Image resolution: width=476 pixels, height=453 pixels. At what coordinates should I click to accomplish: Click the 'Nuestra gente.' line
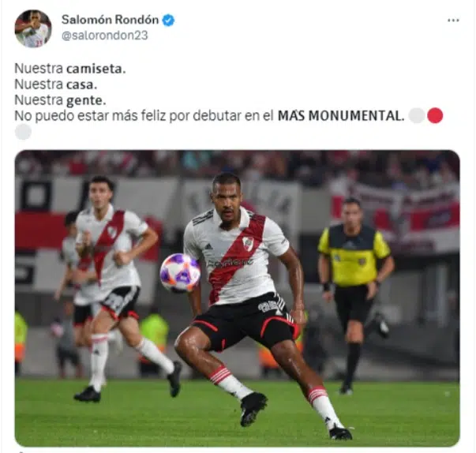[60, 100]
